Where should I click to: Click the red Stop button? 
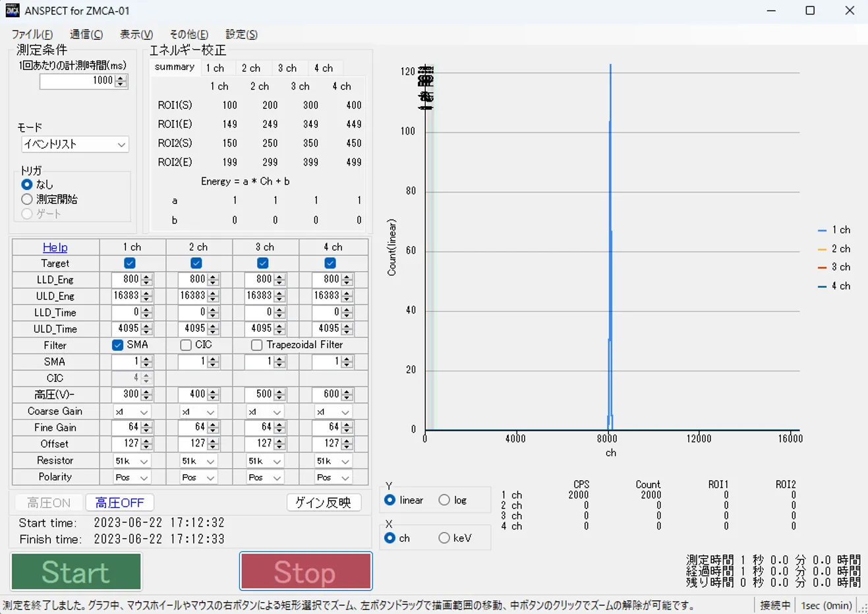306,571
